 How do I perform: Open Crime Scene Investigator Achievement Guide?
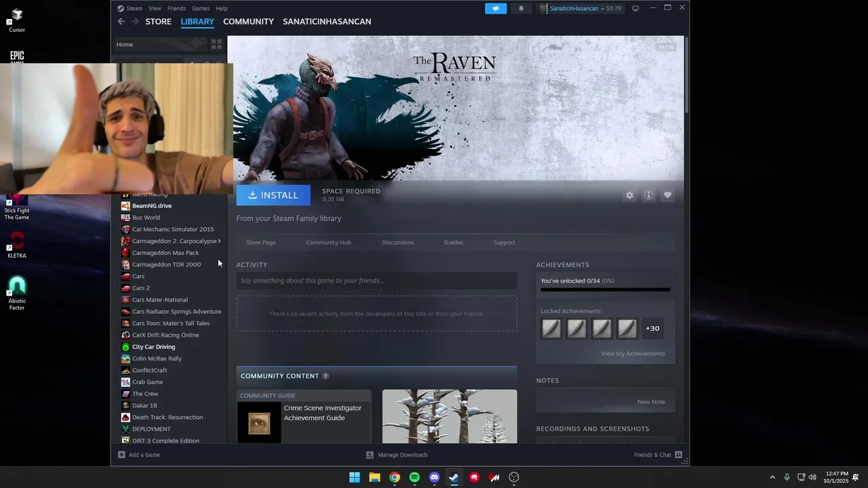click(x=304, y=416)
